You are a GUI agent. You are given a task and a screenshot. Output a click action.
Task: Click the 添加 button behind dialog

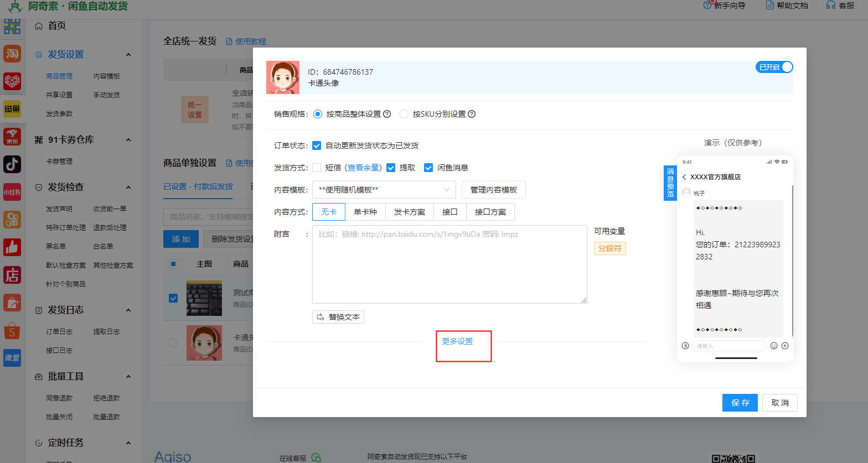click(181, 239)
